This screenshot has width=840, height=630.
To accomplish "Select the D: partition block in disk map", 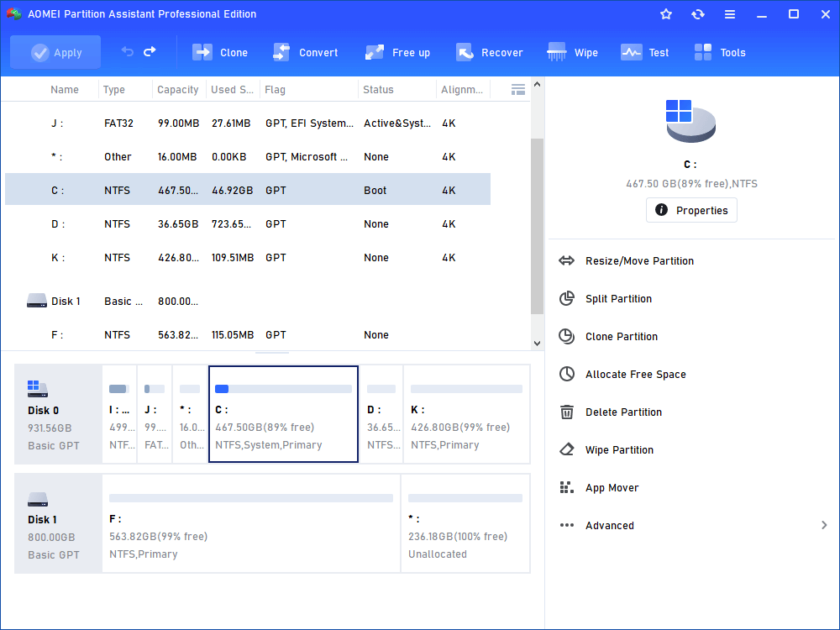I will 381,414.
